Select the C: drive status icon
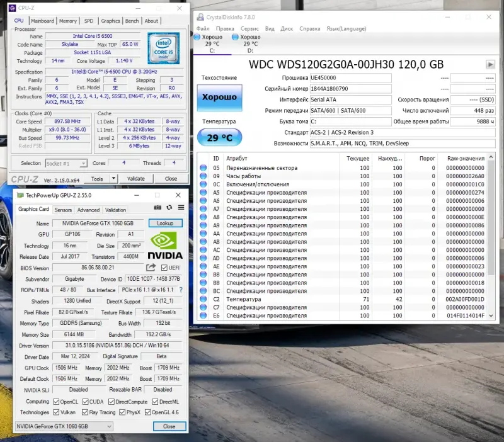 tap(197, 37)
